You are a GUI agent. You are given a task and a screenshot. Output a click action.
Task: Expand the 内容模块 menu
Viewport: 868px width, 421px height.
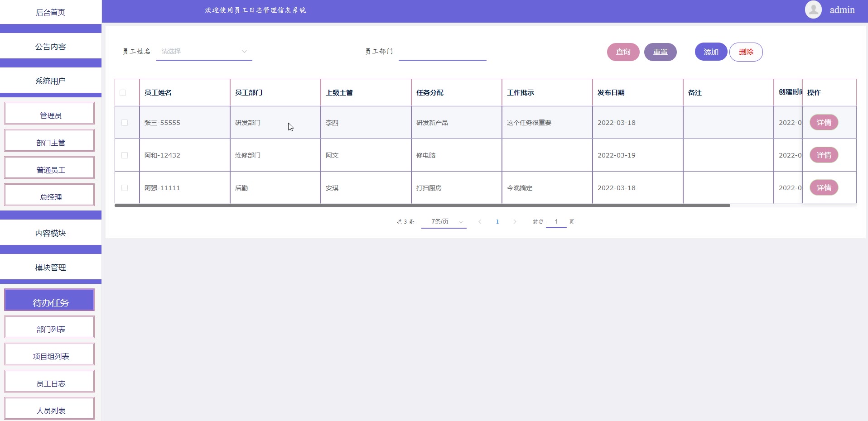click(x=50, y=233)
